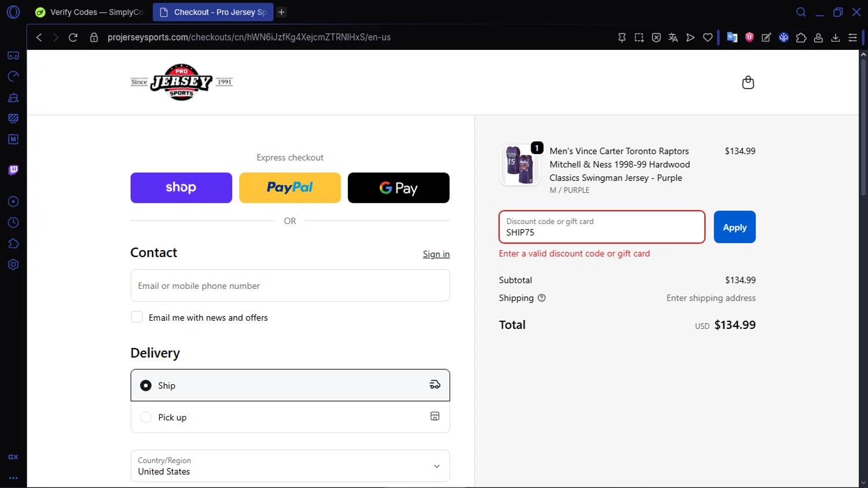
Task: Open the downloads icon
Action: click(x=836, y=37)
